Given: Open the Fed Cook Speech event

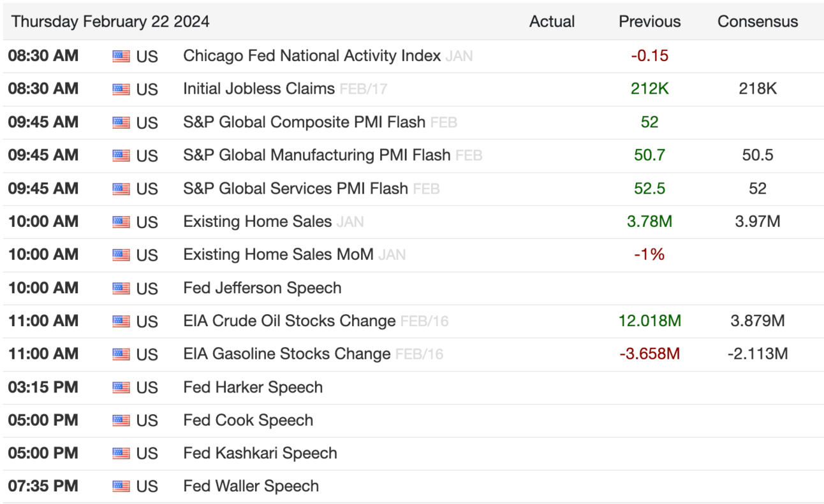Looking at the screenshot, I should pyautogui.click(x=248, y=421).
